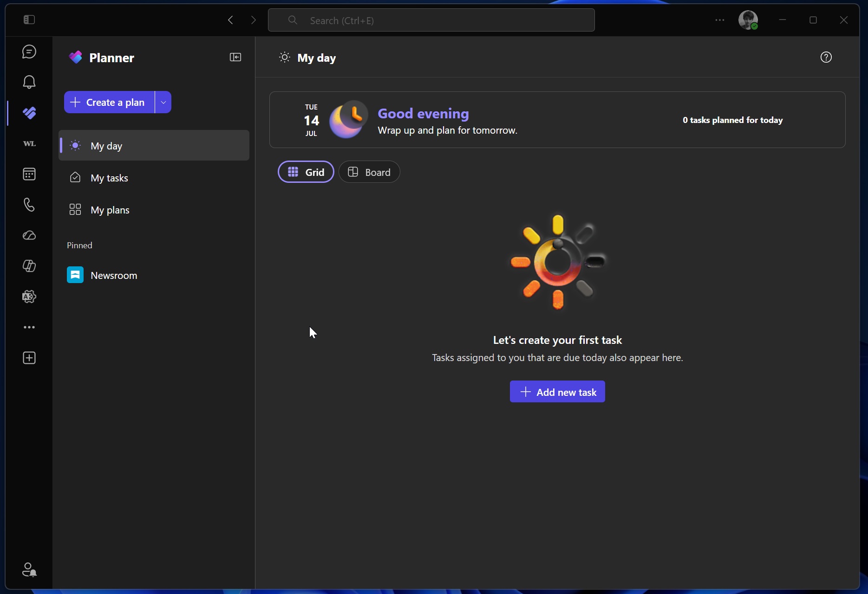The width and height of the screenshot is (868, 594).
Task: Collapse the Planner navigation pane icon
Action: pyautogui.click(x=235, y=57)
